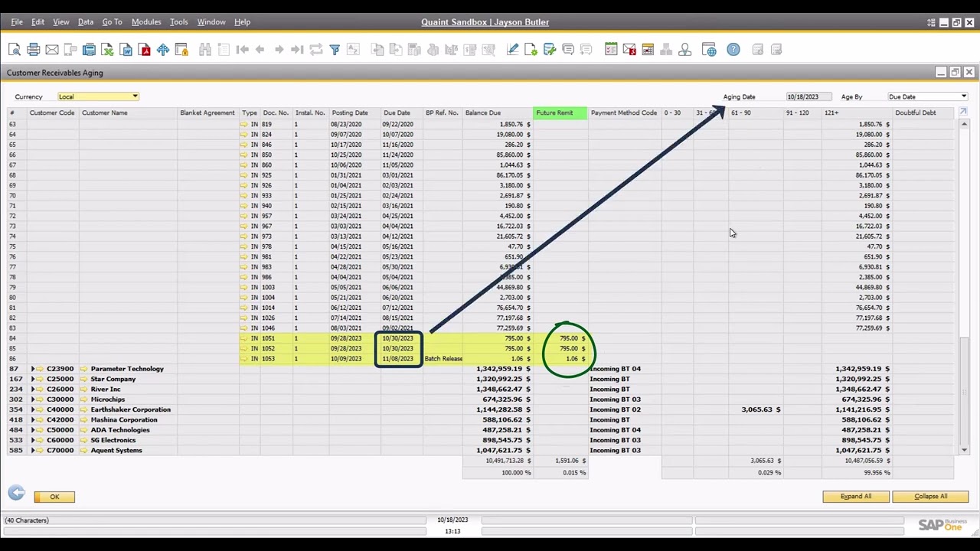Click the Sort Table toolbar icon
The width and height of the screenshot is (980, 551).
pos(353,50)
